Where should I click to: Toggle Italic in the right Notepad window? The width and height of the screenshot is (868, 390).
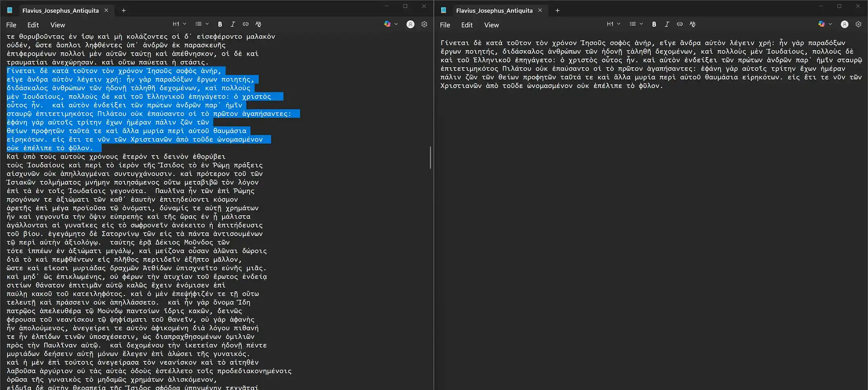667,24
